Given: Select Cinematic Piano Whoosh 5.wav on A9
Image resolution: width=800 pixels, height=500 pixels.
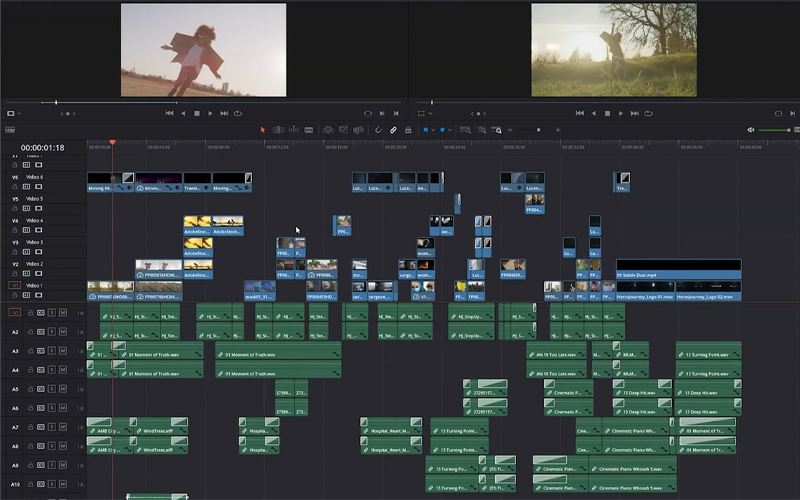Looking at the screenshot, I should pos(633,465).
